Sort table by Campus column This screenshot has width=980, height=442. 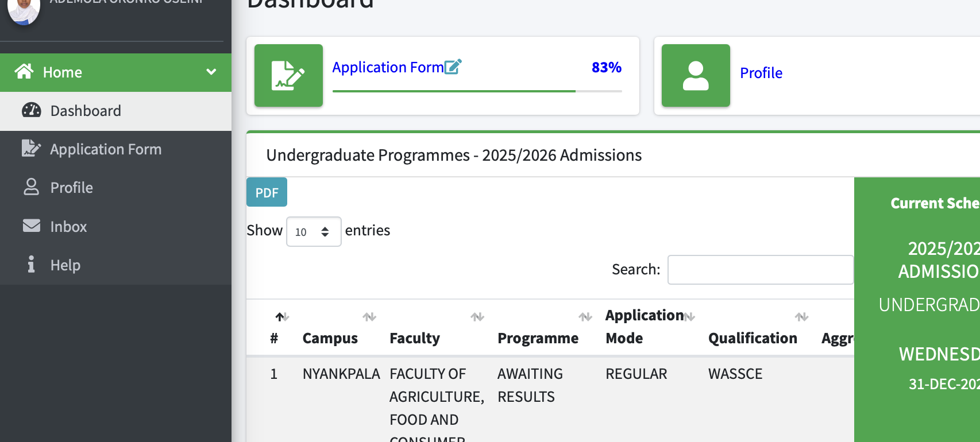click(x=330, y=338)
